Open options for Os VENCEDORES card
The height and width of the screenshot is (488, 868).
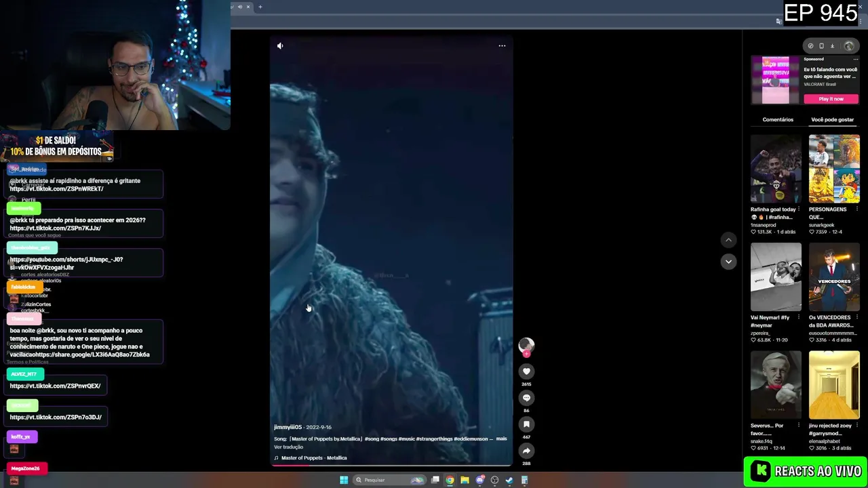coord(856,317)
